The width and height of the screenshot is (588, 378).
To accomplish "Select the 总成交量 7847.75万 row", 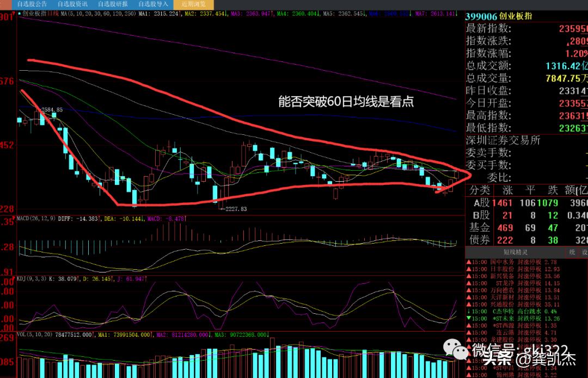I will (526, 78).
